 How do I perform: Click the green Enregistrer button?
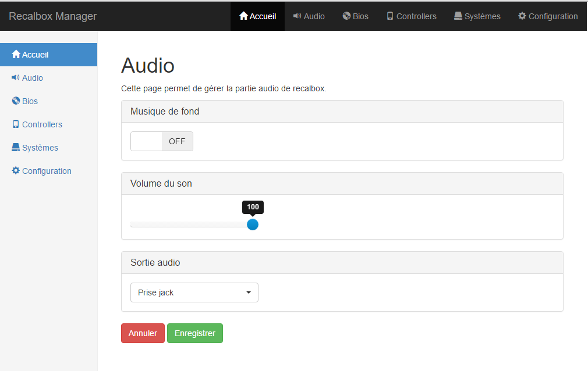click(x=195, y=333)
